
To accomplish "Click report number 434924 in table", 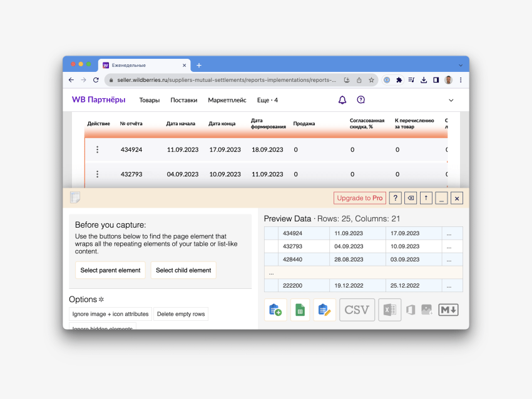I will tap(131, 149).
